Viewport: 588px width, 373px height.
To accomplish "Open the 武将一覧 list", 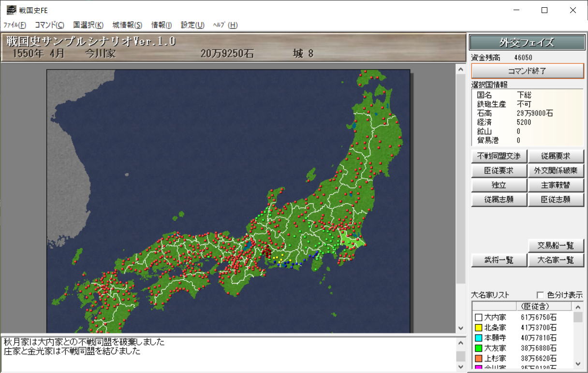I will tap(499, 260).
